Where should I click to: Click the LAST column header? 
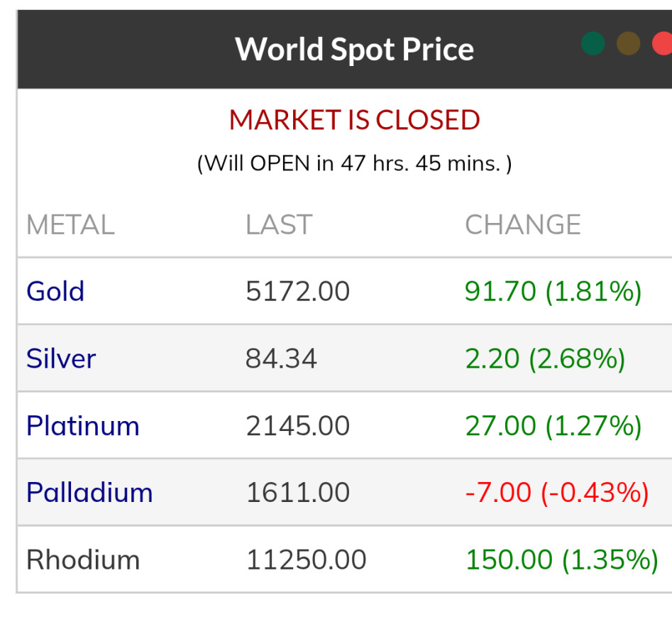point(279,225)
